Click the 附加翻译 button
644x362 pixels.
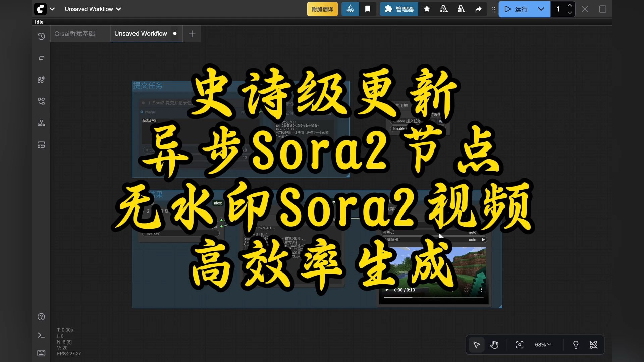(322, 9)
